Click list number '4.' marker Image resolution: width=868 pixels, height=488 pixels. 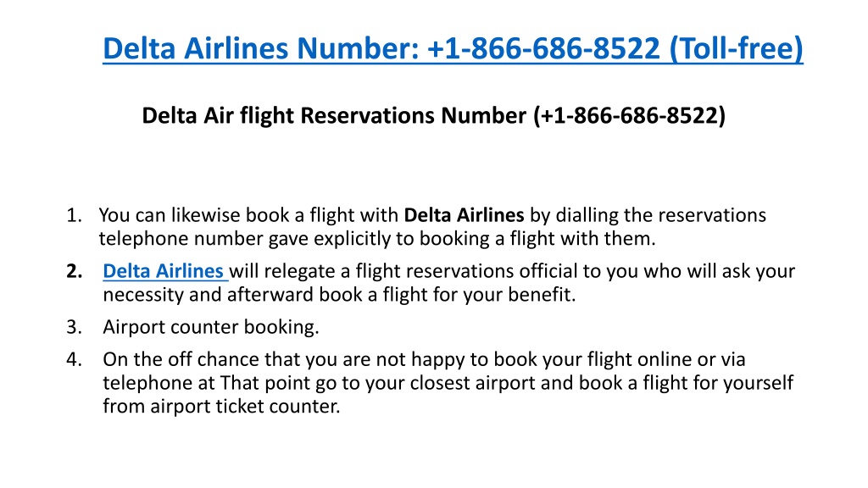pos(75,359)
